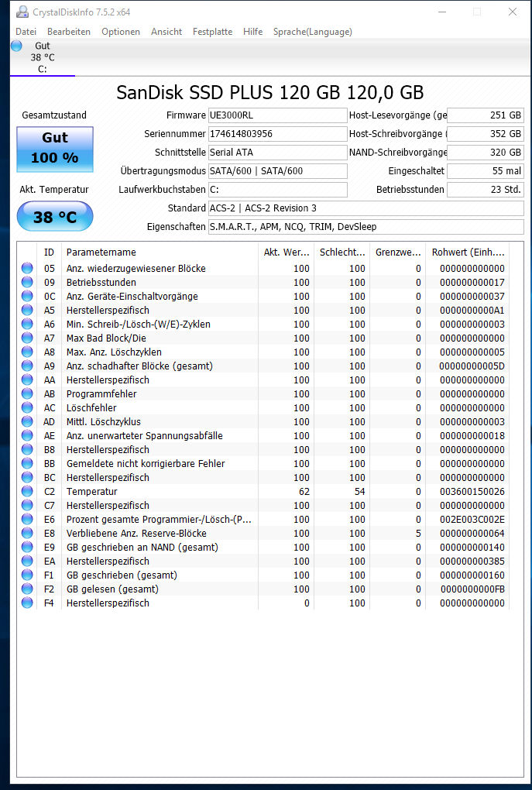
Task: Open the Datei menu
Action: [x=26, y=32]
